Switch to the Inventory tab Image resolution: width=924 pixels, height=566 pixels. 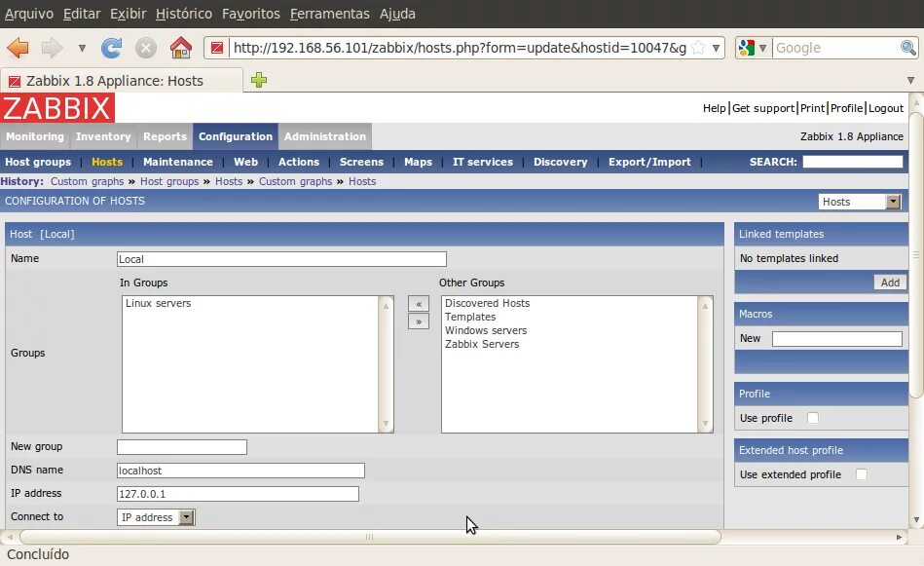(103, 136)
